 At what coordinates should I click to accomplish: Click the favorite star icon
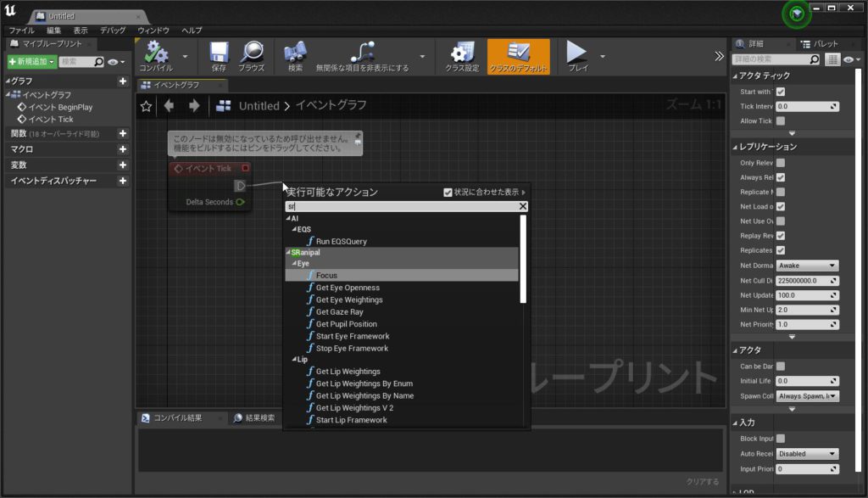[x=146, y=106]
